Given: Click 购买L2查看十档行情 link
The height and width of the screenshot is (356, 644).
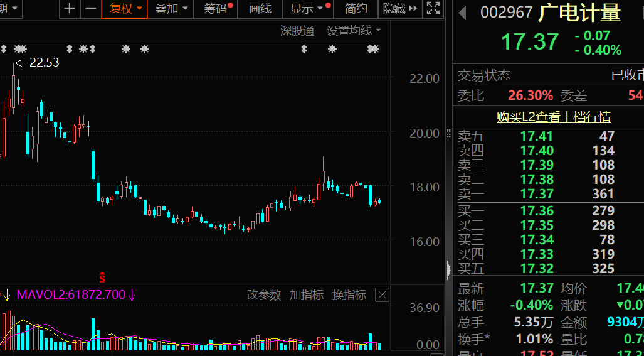Looking at the screenshot, I should [554, 117].
